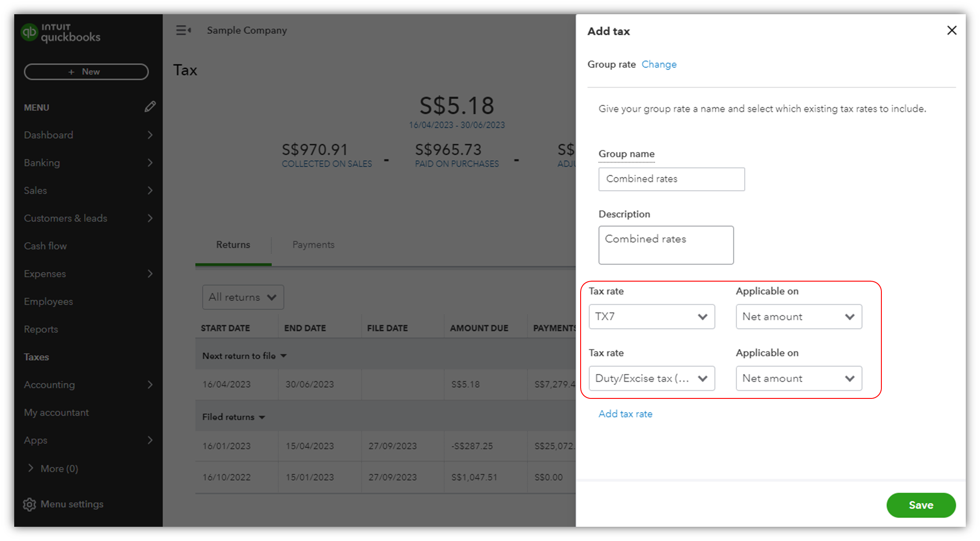Expand the Banking submenu chevron
This screenshot has height=541, width=980.
pos(150,163)
